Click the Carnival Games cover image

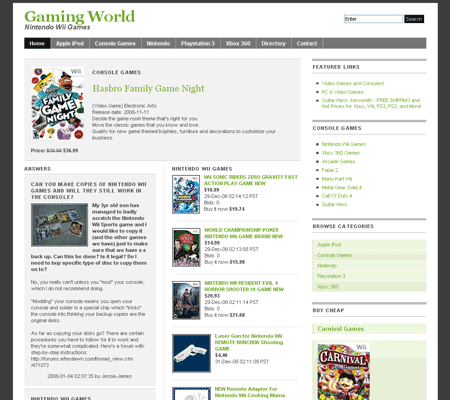pyautogui.click(x=343, y=371)
